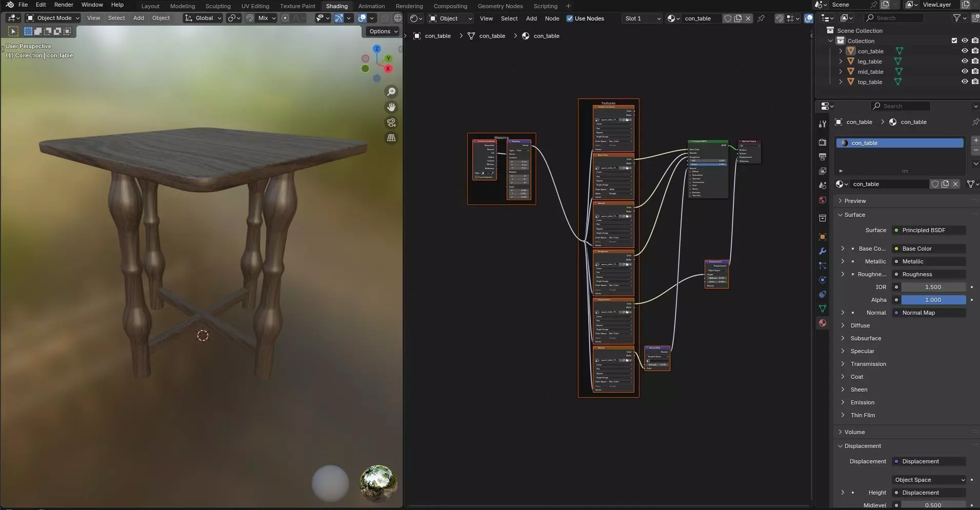980x510 pixels.
Task: Open the Window menu
Action: [92, 5]
